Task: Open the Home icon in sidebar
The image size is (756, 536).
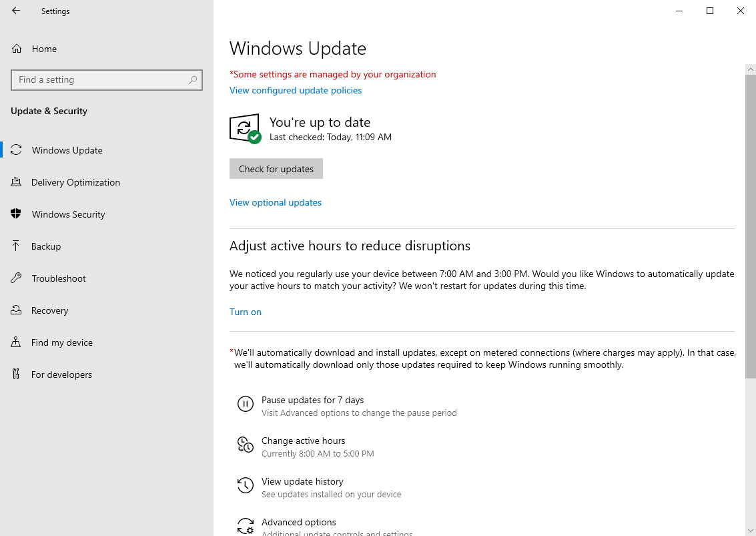Action: [x=17, y=49]
